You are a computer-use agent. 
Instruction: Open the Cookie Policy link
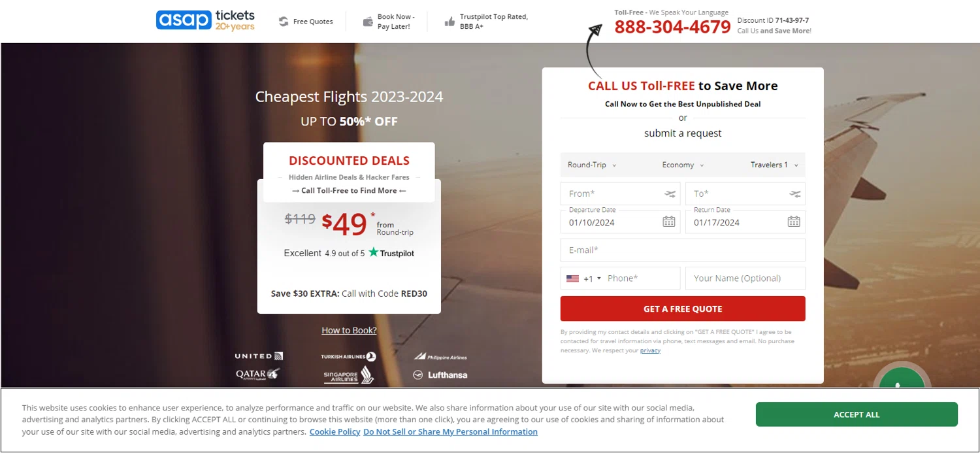[335, 432]
